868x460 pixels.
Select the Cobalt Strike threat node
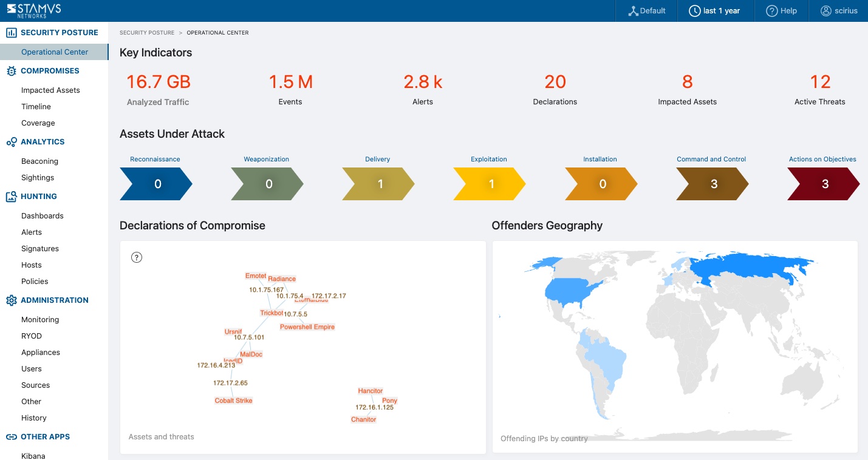pyautogui.click(x=233, y=400)
